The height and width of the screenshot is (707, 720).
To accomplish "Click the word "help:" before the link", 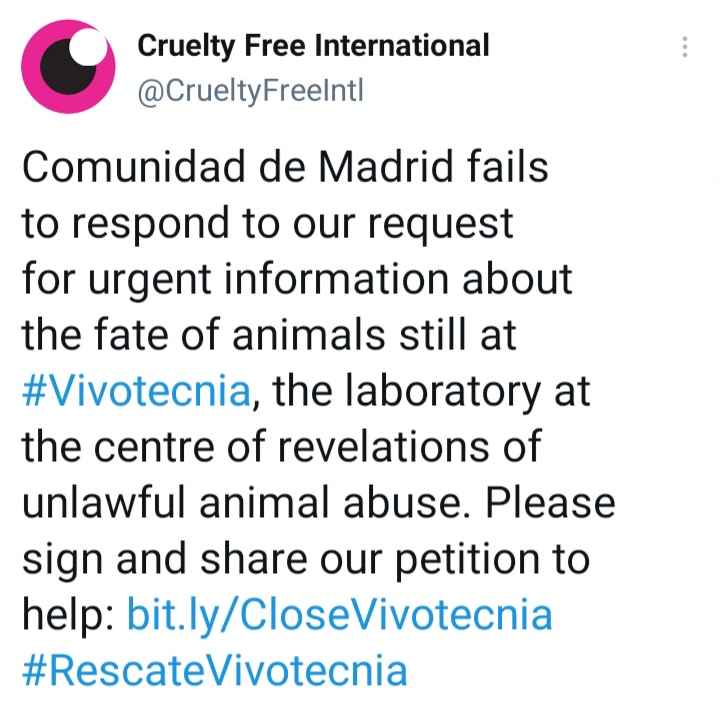I will (x=68, y=616).
